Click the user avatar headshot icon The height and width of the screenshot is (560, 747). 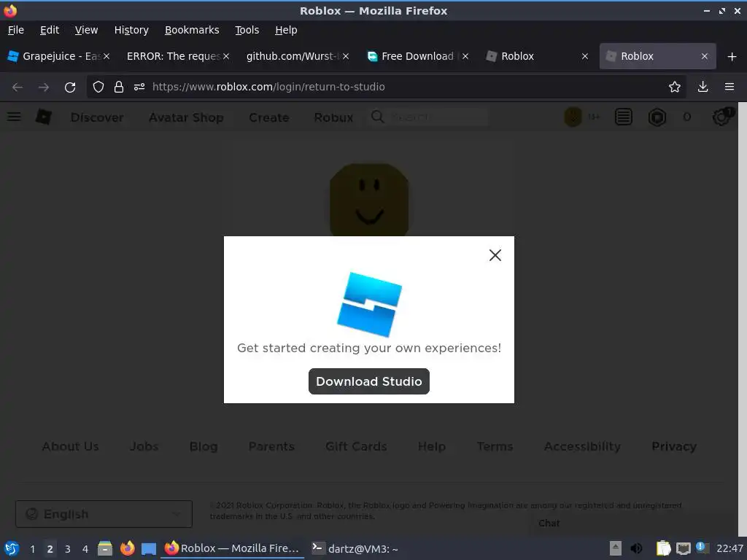(573, 117)
